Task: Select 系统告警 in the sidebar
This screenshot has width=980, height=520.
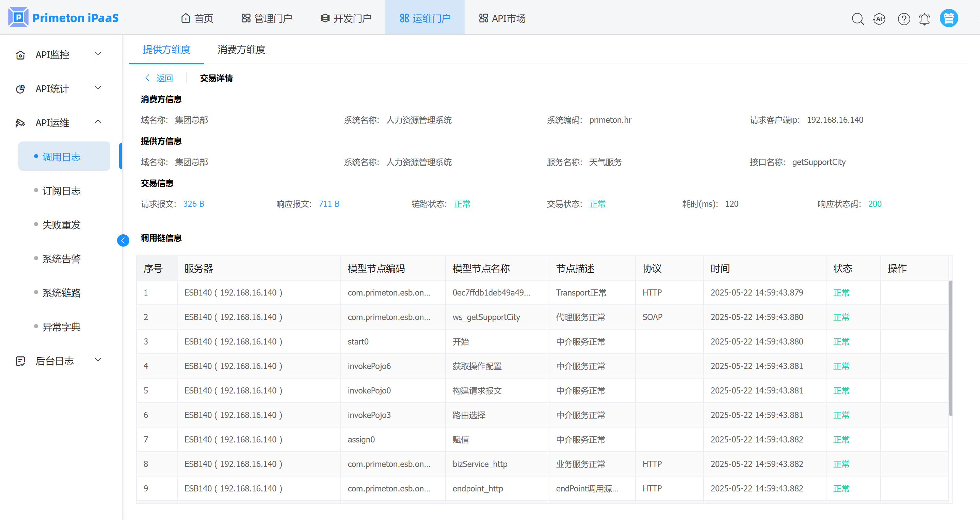Action: coord(61,259)
